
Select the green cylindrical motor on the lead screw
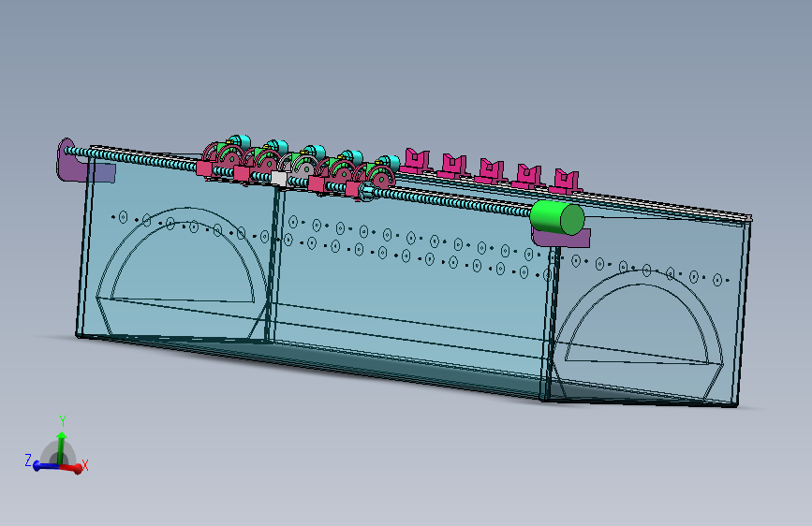click(x=557, y=218)
